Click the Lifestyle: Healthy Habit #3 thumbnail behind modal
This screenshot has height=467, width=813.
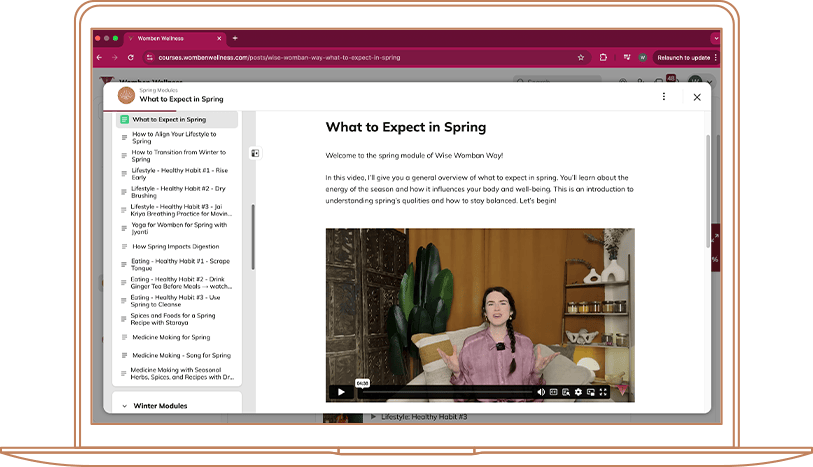[343, 418]
